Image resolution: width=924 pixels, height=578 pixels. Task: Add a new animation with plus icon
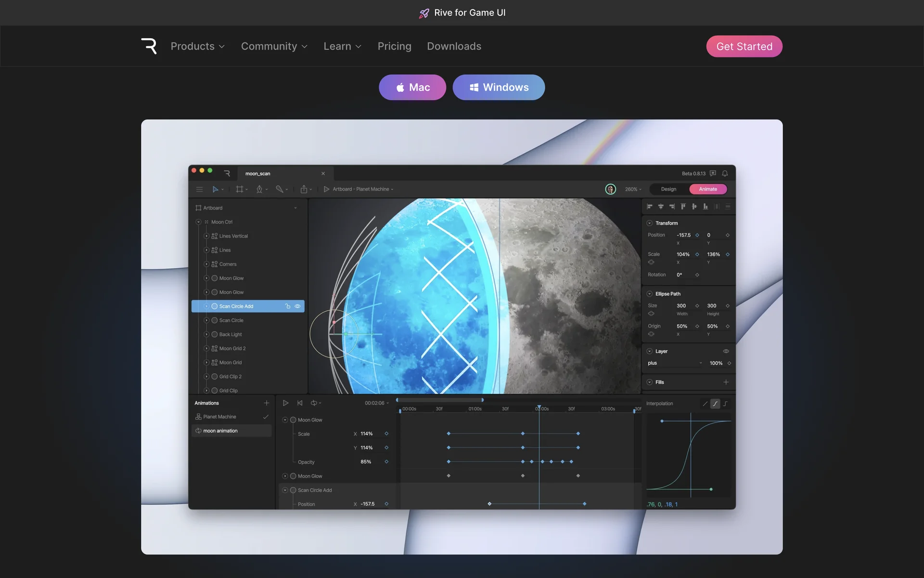[x=267, y=403]
